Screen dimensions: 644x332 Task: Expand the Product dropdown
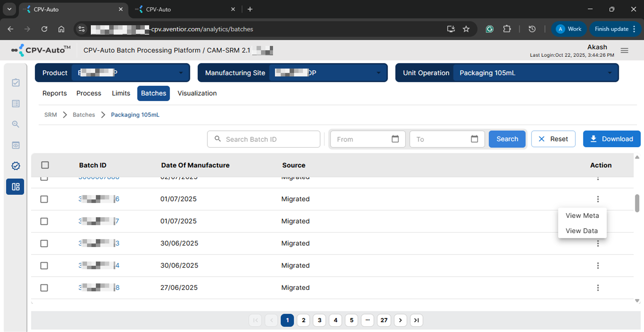pyautogui.click(x=181, y=73)
